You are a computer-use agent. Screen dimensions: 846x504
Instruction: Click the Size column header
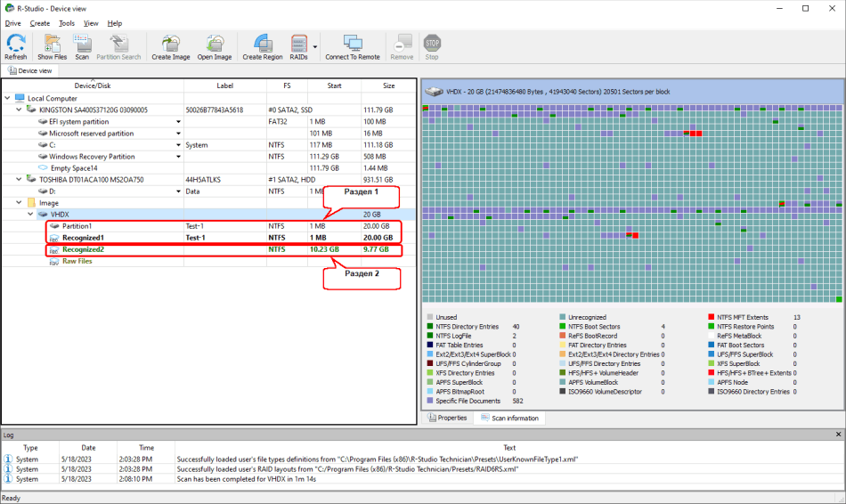pos(388,85)
